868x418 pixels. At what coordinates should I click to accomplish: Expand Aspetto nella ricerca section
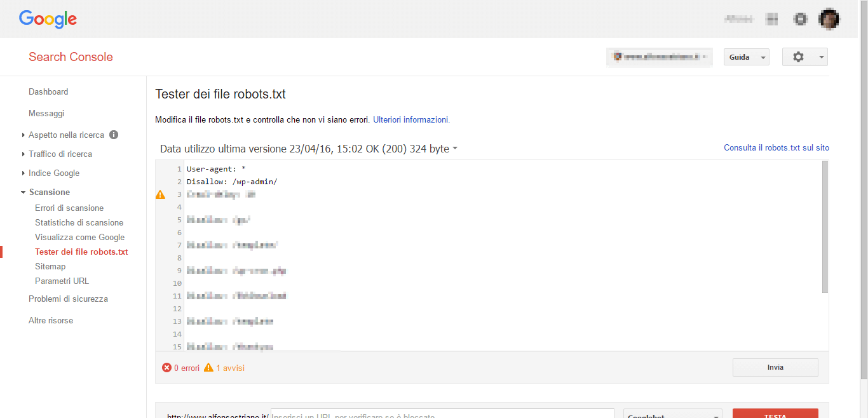coord(24,135)
